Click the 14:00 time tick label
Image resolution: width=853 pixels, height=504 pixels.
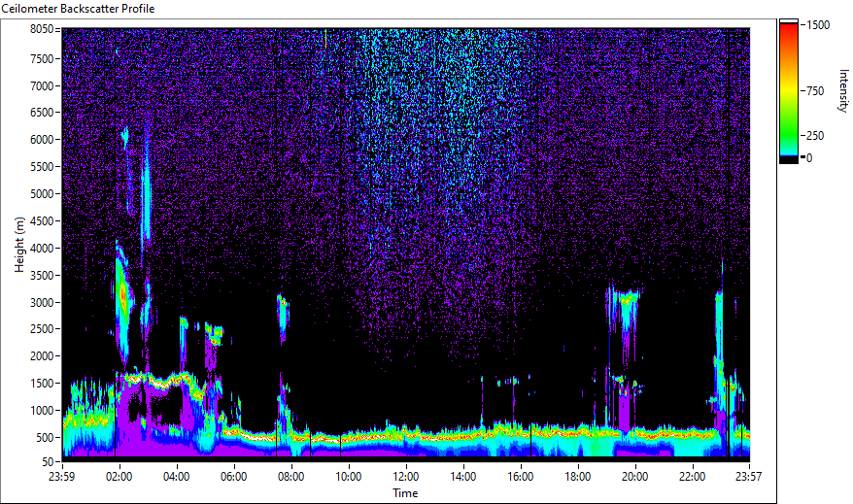[x=463, y=477]
